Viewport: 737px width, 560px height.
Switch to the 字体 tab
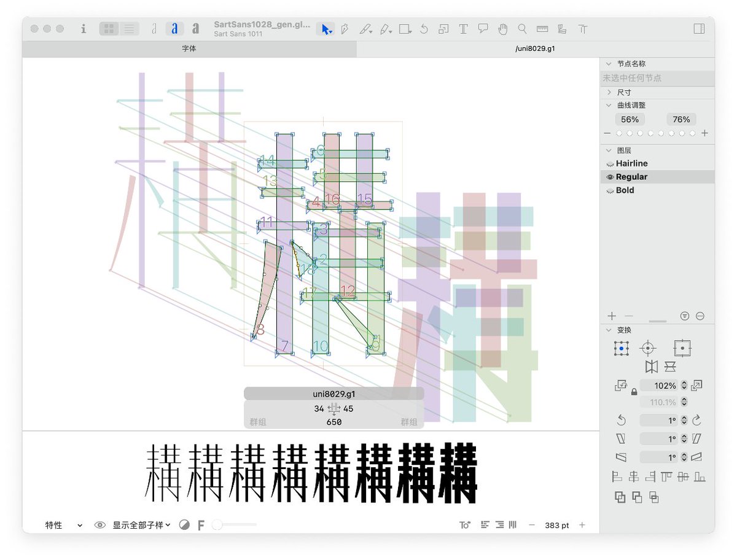(x=189, y=49)
